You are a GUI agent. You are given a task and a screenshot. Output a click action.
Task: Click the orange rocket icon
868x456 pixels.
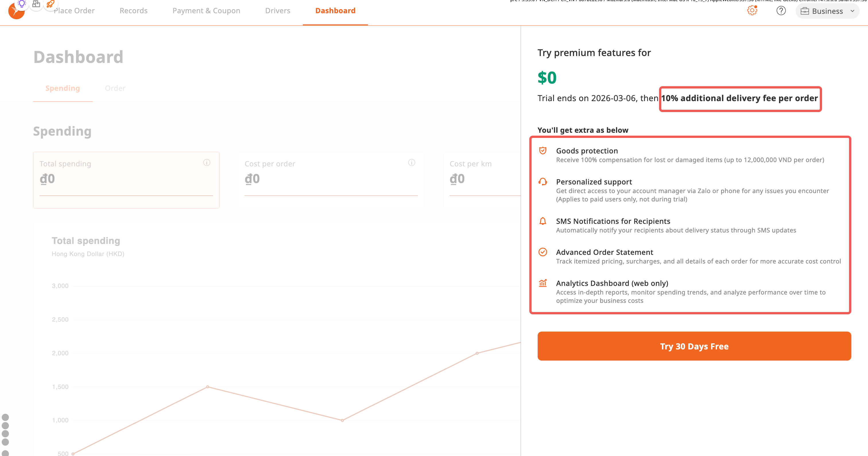(50, 4)
